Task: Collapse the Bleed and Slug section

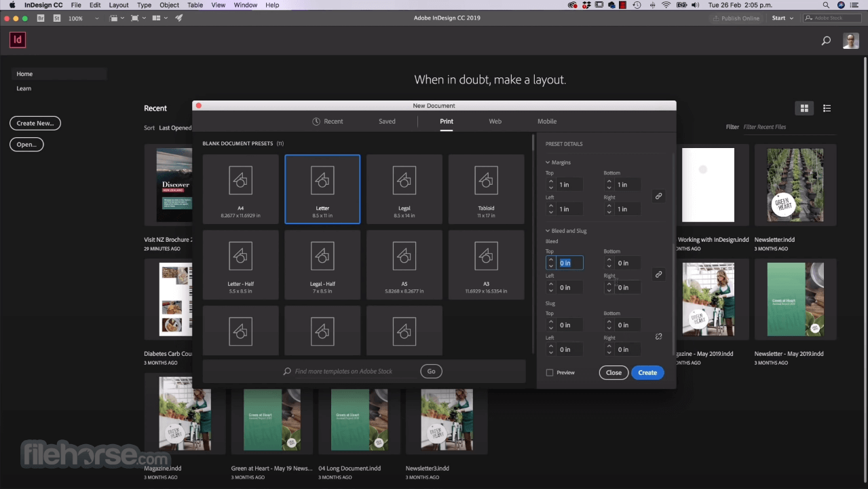Action: click(x=548, y=231)
